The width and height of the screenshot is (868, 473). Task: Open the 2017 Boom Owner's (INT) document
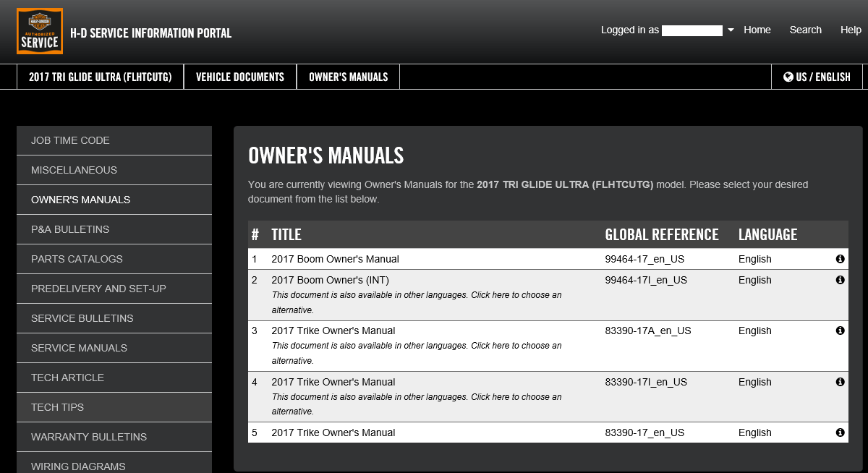point(330,280)
